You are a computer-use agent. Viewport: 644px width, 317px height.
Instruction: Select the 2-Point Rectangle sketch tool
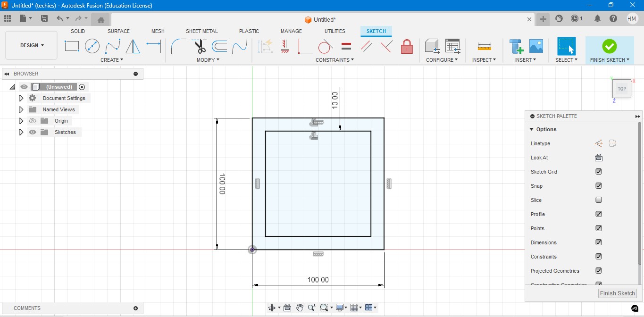(x=72, y=46)
